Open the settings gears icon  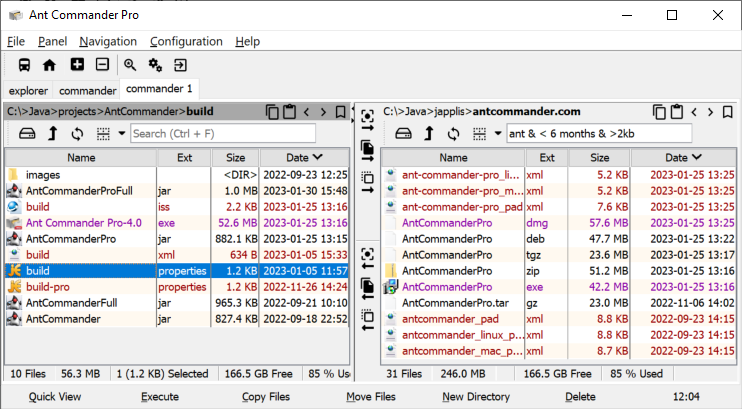point(155,65)
